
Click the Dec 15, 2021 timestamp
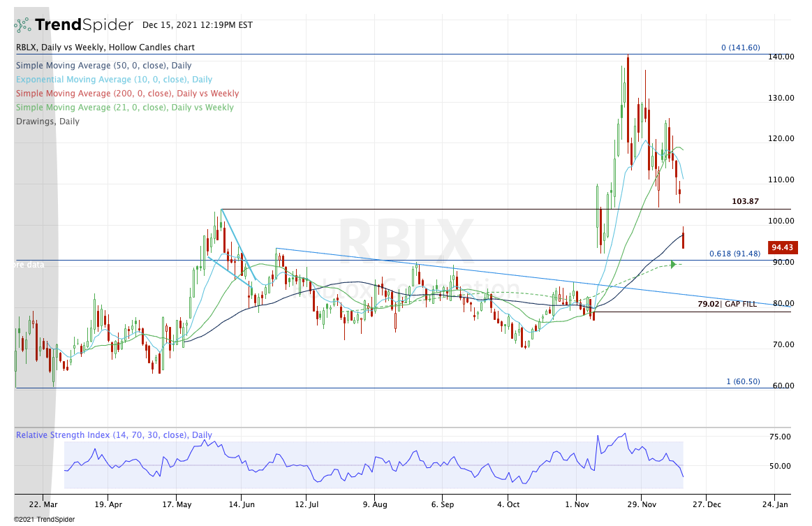coord(197,25)
